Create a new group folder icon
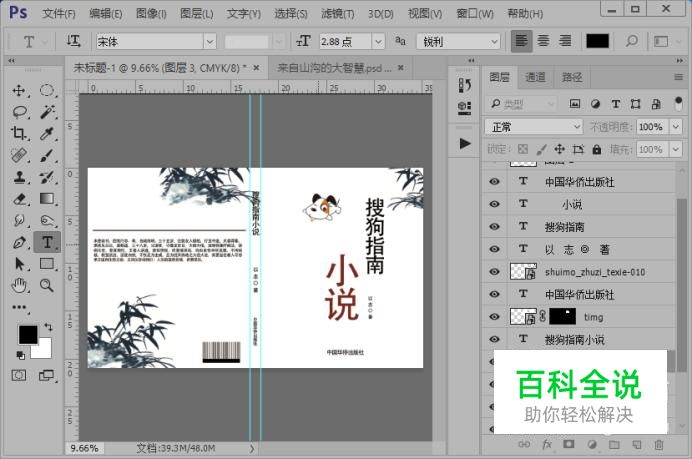Image resolution: width=692 pixels, height=459 pixels. [x=614, y=445]
